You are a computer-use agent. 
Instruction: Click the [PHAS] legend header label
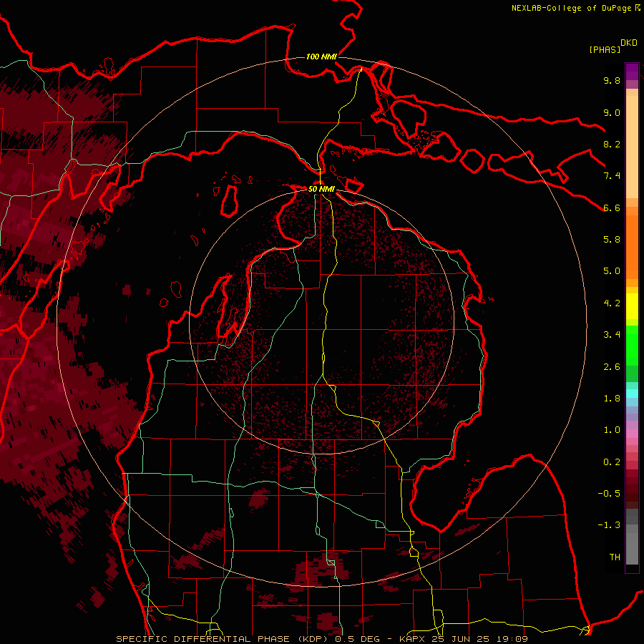point(605,49)
